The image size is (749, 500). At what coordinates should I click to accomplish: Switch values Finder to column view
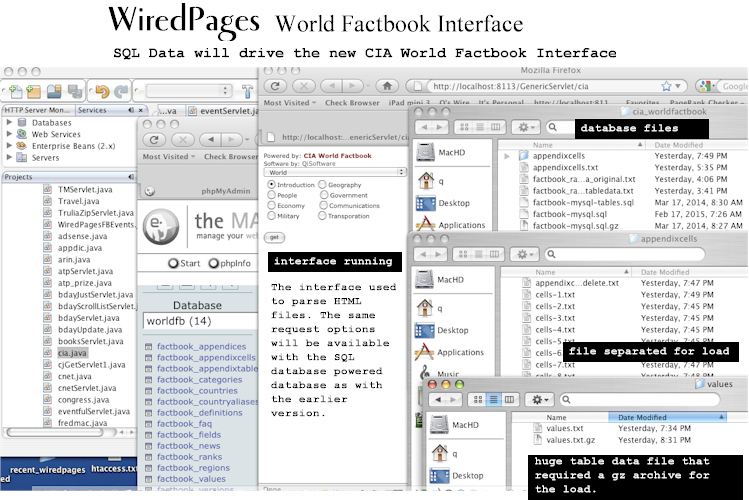tap(509, 399)
